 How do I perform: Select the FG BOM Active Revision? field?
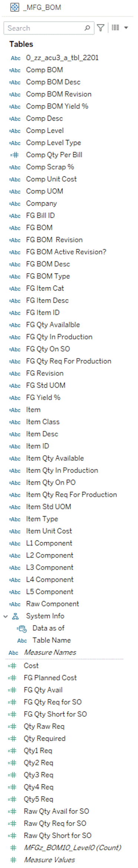click(66, 252)
